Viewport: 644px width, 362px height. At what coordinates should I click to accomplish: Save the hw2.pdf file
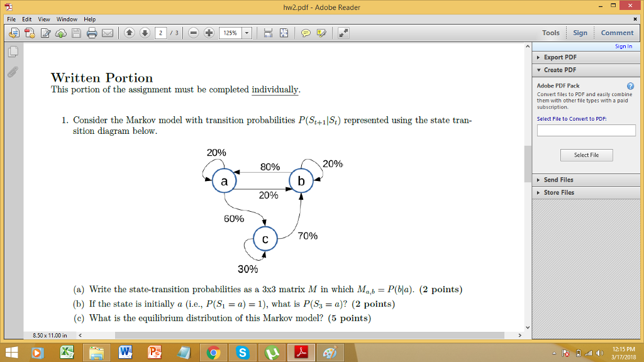76,33
